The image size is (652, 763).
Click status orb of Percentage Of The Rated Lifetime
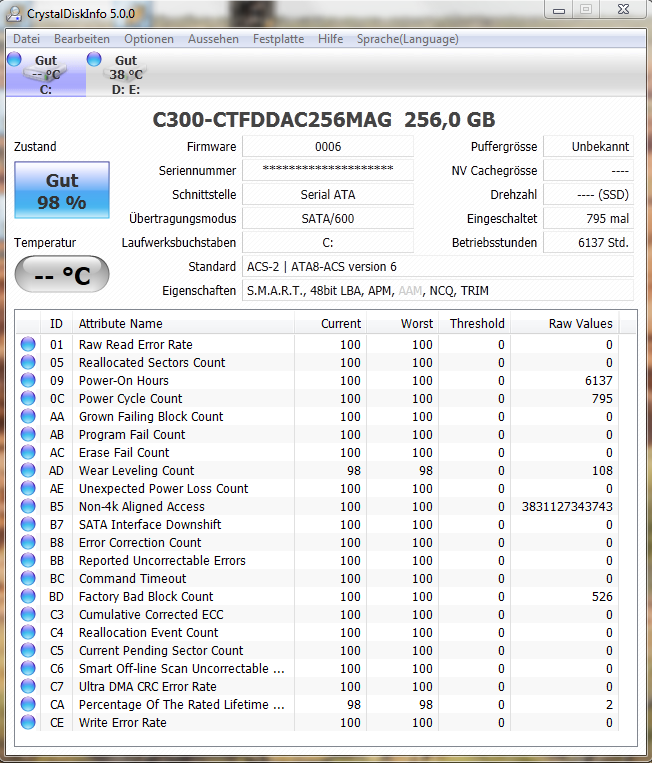point(28,704)
